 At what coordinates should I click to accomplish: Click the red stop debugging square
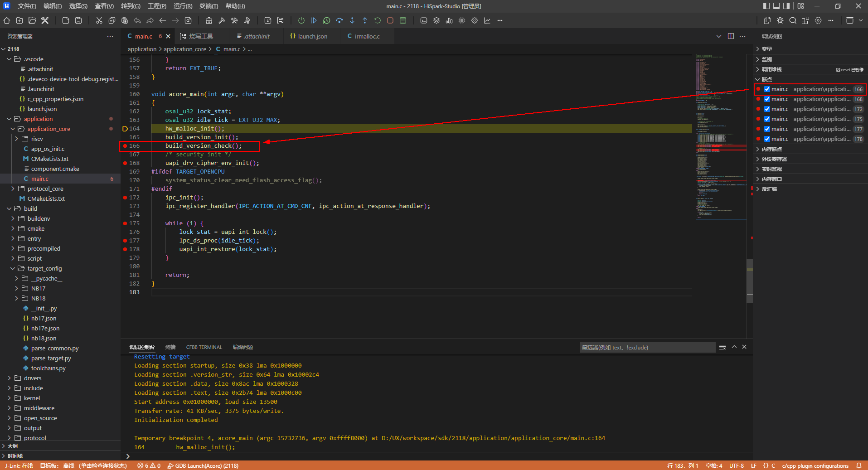tap(390, 20)
